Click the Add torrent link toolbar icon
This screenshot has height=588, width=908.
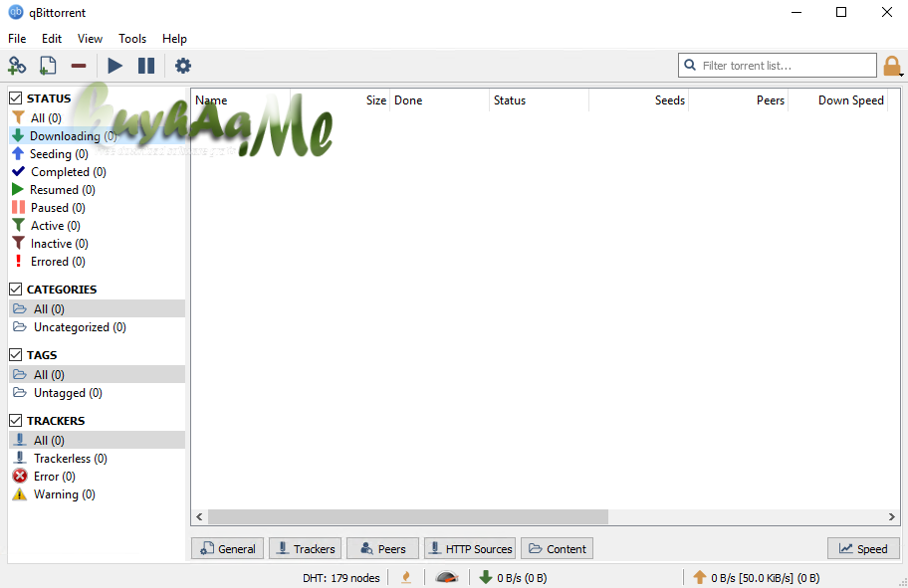click(17, 66)
